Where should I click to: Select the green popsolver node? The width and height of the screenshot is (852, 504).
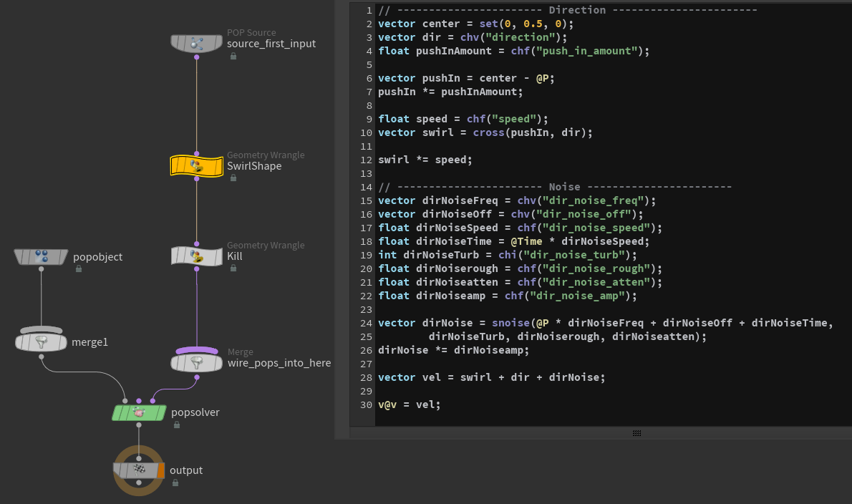pos(139,413)
